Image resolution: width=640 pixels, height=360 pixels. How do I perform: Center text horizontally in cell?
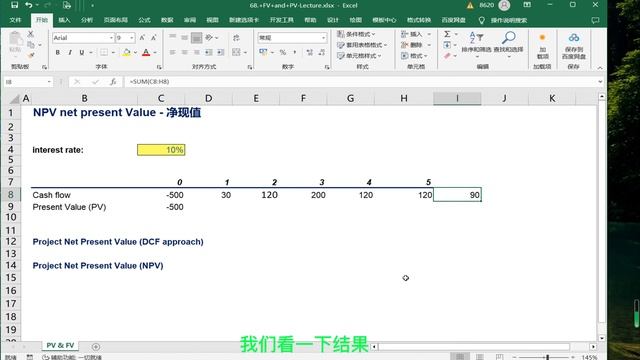coord(184,52)
